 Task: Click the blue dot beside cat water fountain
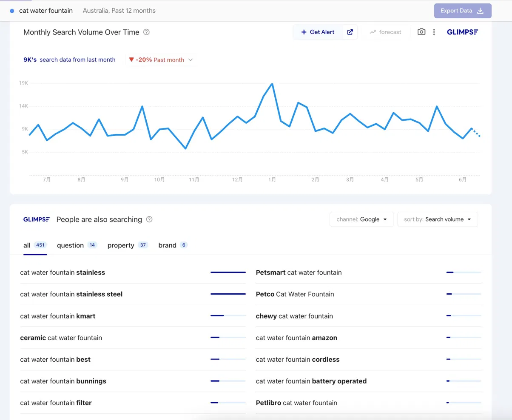coord(12,11)
